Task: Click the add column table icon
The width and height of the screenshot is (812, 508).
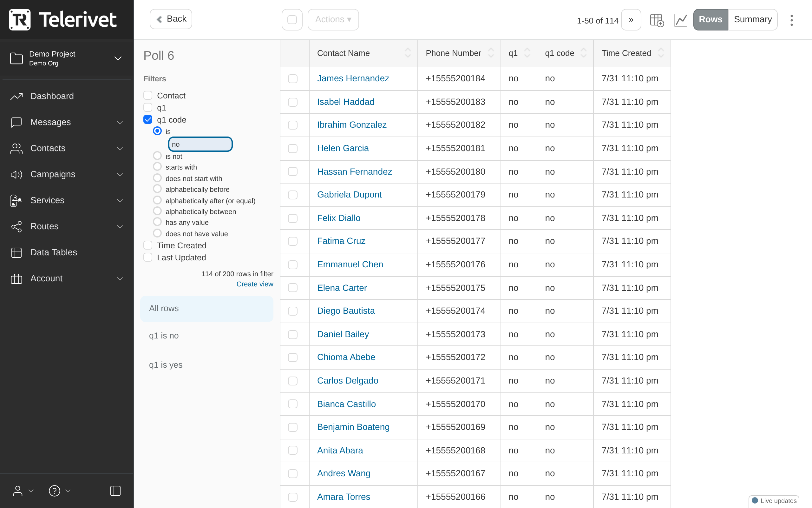Action: [657, 20]
